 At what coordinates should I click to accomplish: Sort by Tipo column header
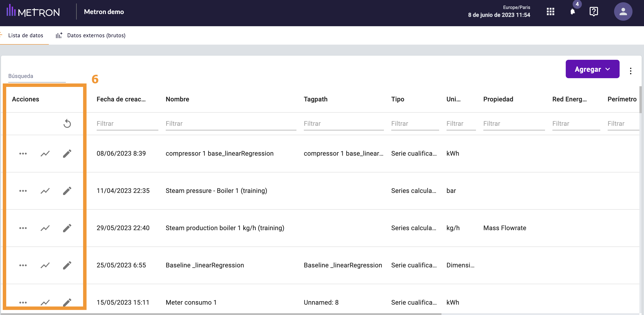click(397, 99)
